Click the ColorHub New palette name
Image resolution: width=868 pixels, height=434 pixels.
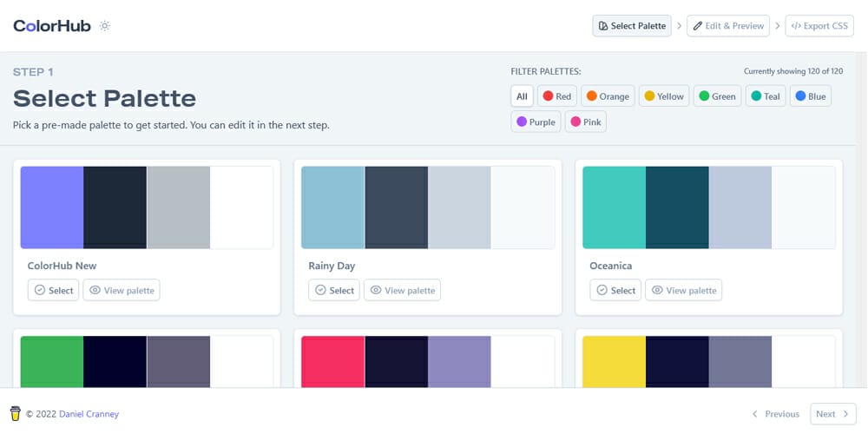62,266
